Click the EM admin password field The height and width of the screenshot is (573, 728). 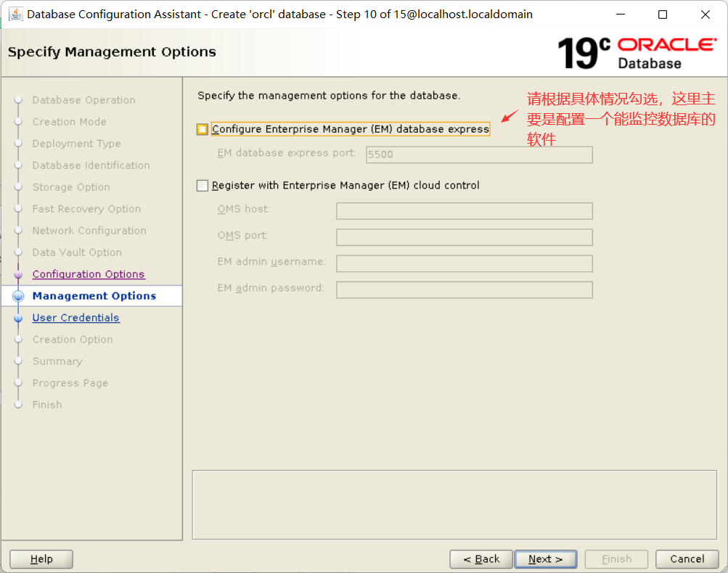(x=465, y=290)
